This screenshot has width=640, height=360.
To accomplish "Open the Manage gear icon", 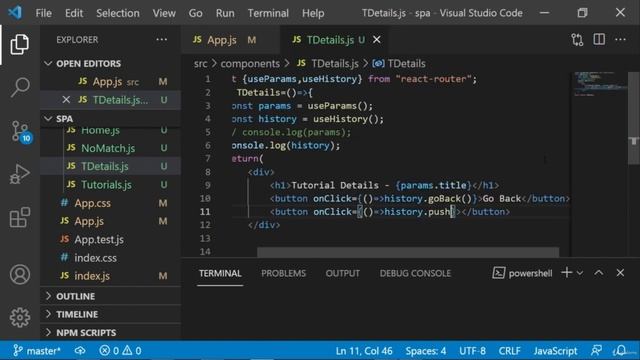I will (x=20, y=317).
